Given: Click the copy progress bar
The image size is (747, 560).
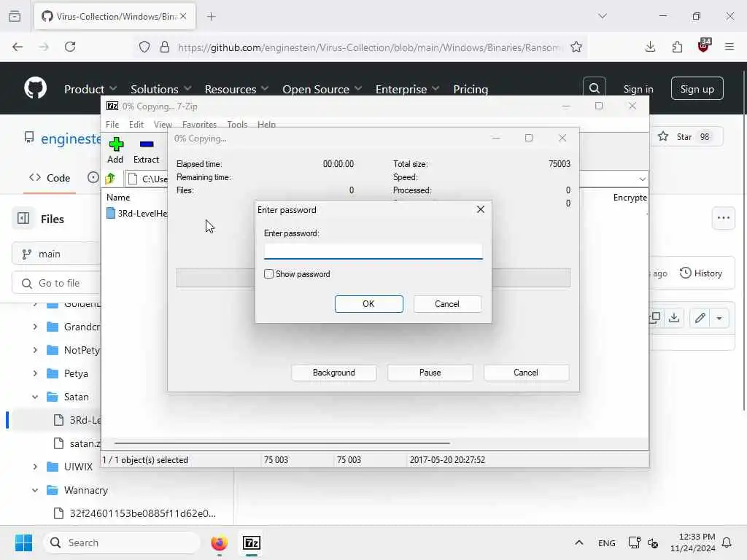Looking at the screenshot, I should [x=373, y=278].
